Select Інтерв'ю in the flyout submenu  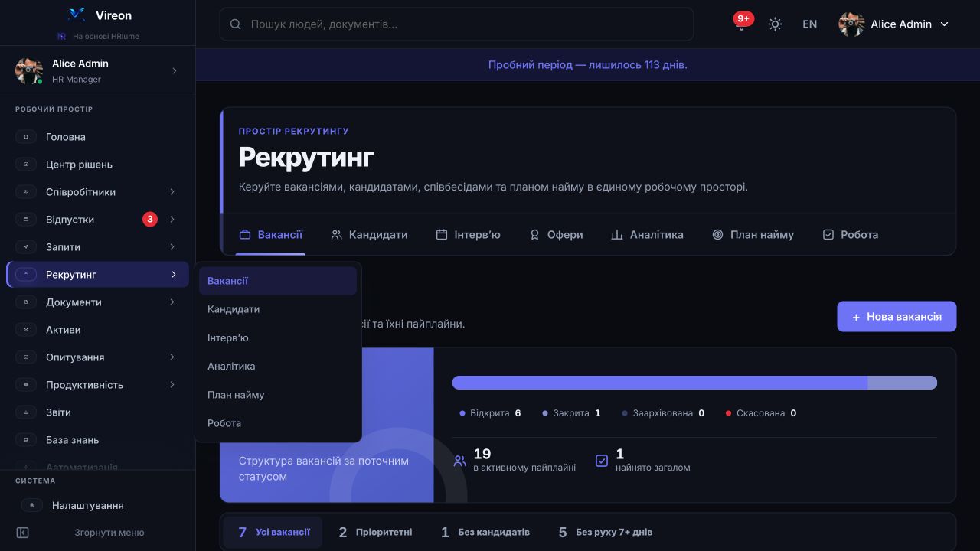coord(278,337)
